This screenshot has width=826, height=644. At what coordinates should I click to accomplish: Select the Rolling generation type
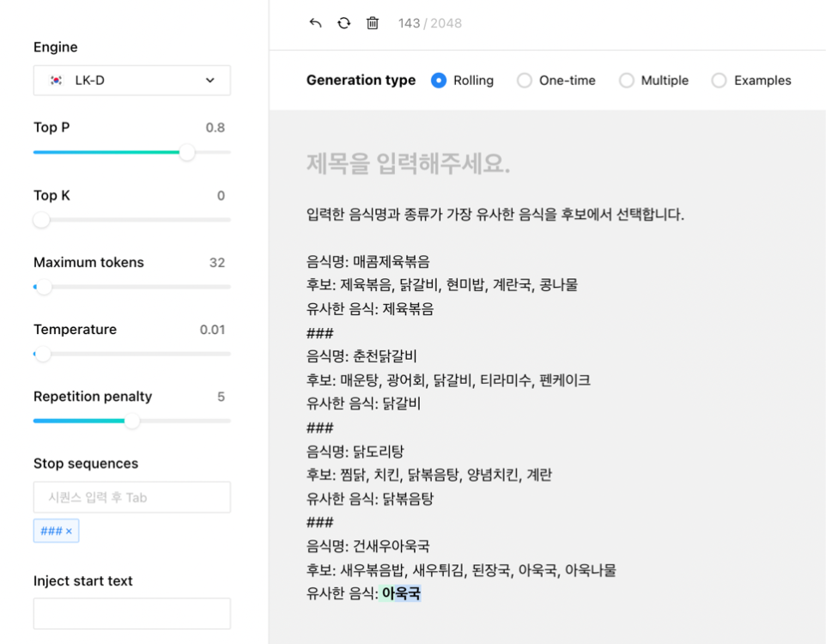[x=439, y=81]
